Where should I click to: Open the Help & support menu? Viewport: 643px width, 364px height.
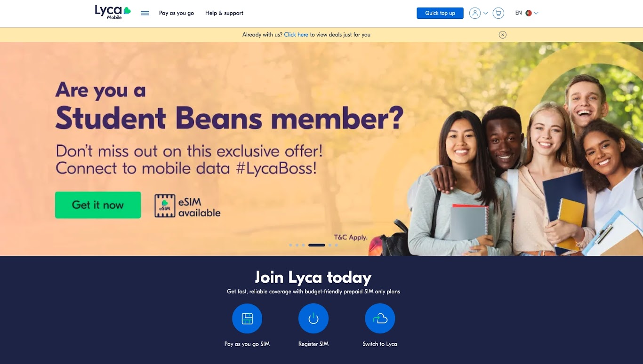click(224, 13)
